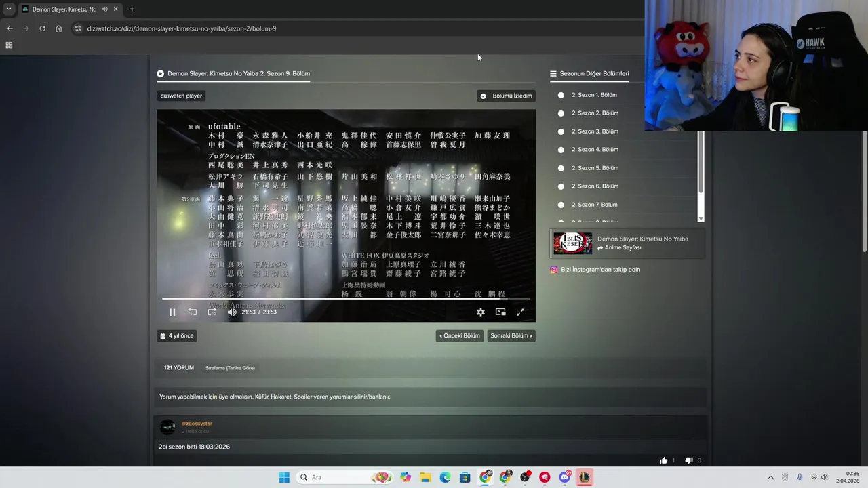This screenshot has height=488, width=868.
Task: Close the Demon Slayer tab
Action: pyautogui.click(x=116, y=9)
